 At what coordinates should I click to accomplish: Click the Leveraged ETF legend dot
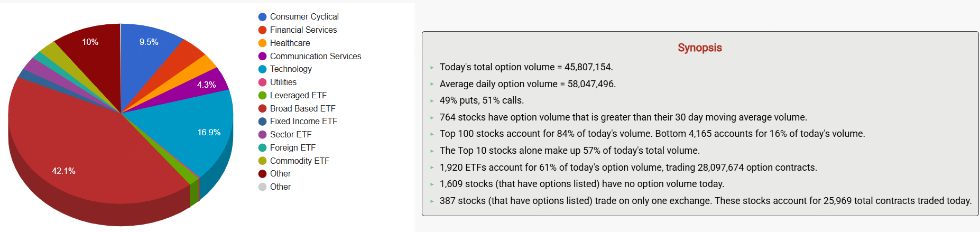(262, 96)
